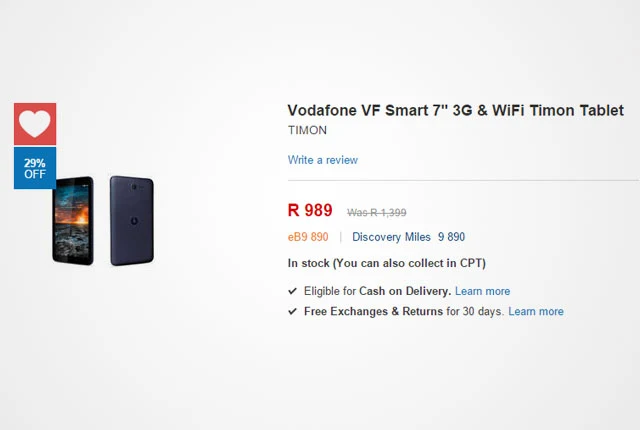640x430 pixels.
Task: Click the Discovery Miles 9 890 price
Action: click(409, 237)
